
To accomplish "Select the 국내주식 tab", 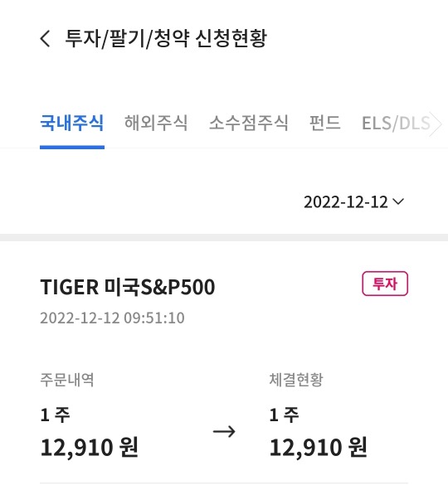I will click(72, 123).
